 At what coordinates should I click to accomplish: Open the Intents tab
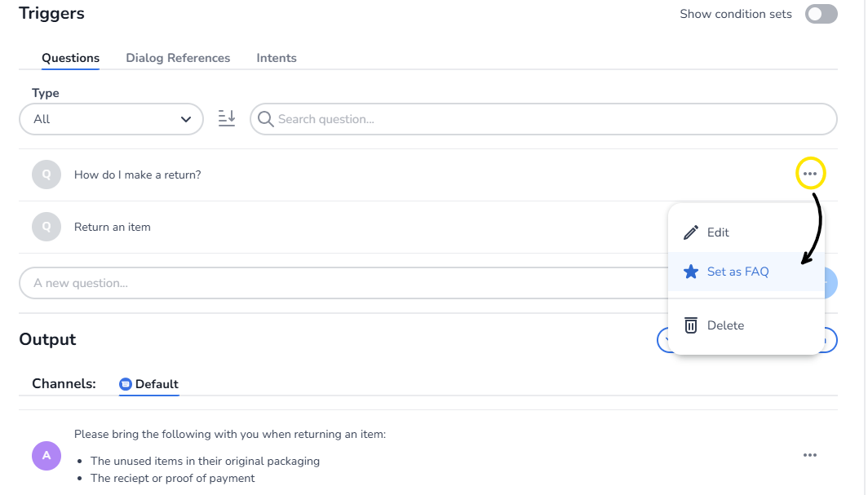(x=277, y=58)
